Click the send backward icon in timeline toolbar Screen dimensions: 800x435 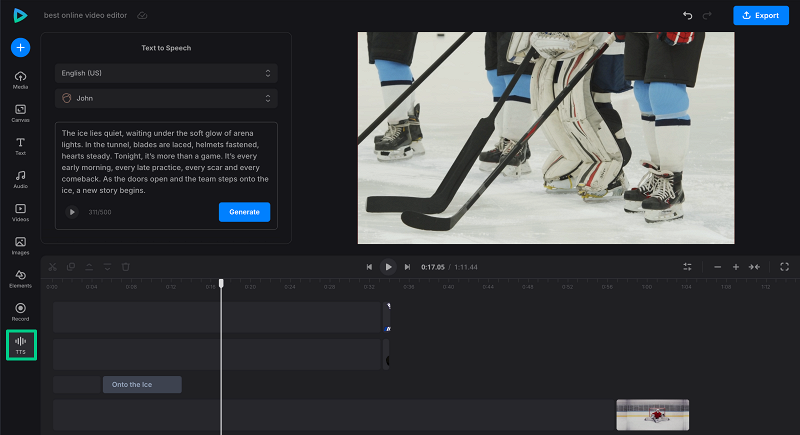pyautogui.click(x=107, y=267)
